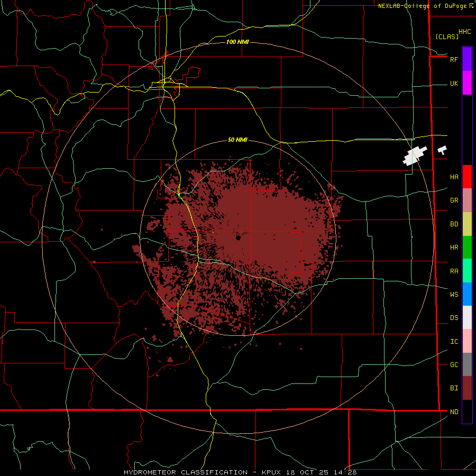Click the 100 NMI range ring label
Image resolution: width=476 pixels, height=476 pixels.
tap(237, 42)
